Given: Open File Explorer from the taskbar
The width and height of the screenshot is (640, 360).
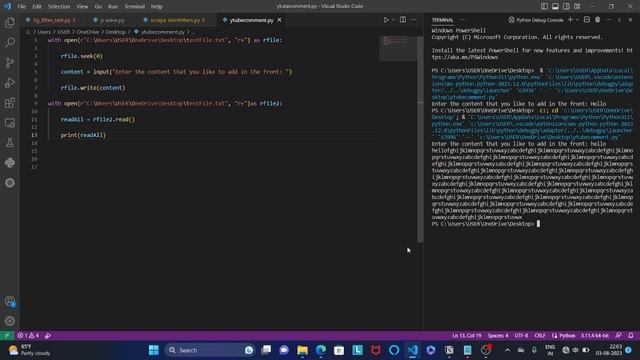Looking at the screenshot, I should pyautogui.click(x=302, y=350).
